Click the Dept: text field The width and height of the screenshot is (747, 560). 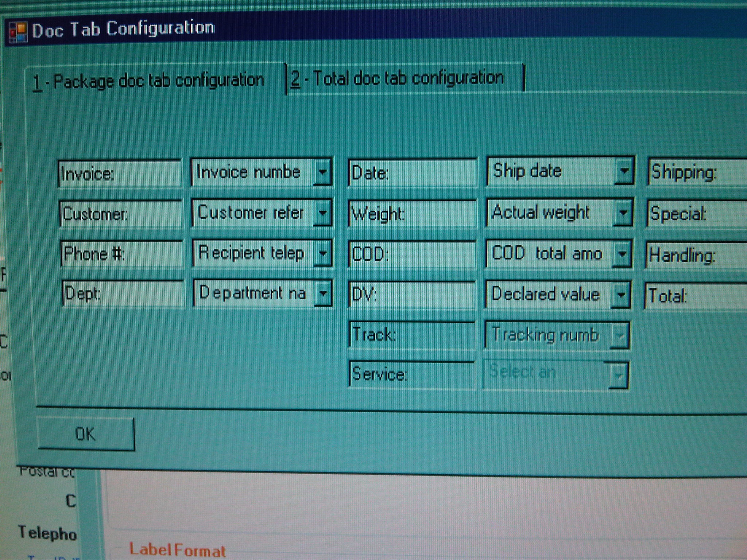point(123,293)
